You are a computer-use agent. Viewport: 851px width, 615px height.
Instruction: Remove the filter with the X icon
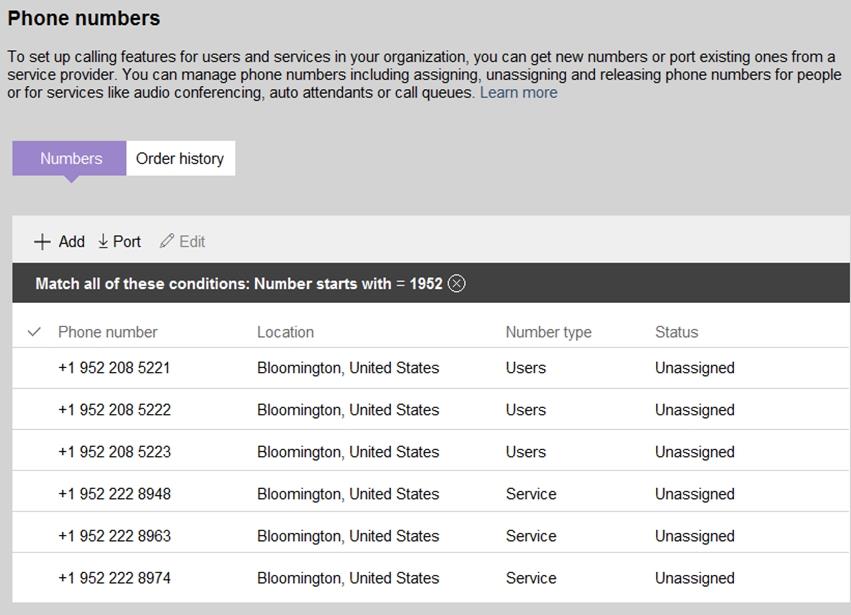[456, 284]
